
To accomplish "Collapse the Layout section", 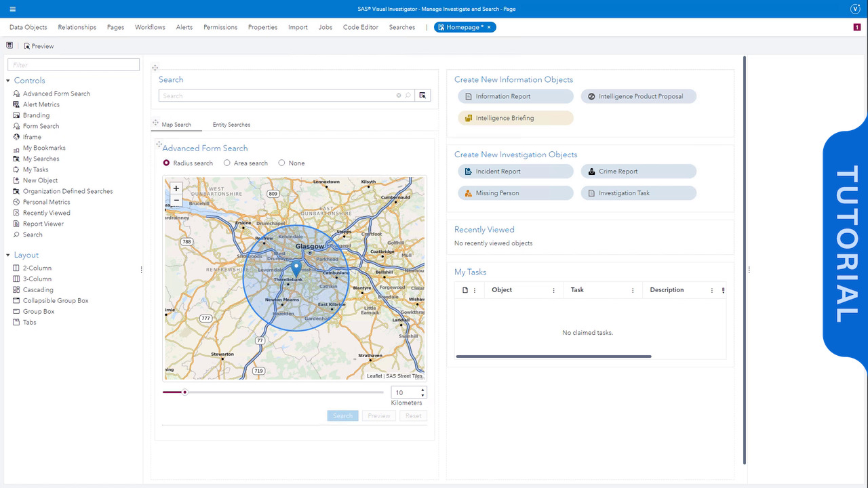I will pyautogui.click(x=8, y=255).
